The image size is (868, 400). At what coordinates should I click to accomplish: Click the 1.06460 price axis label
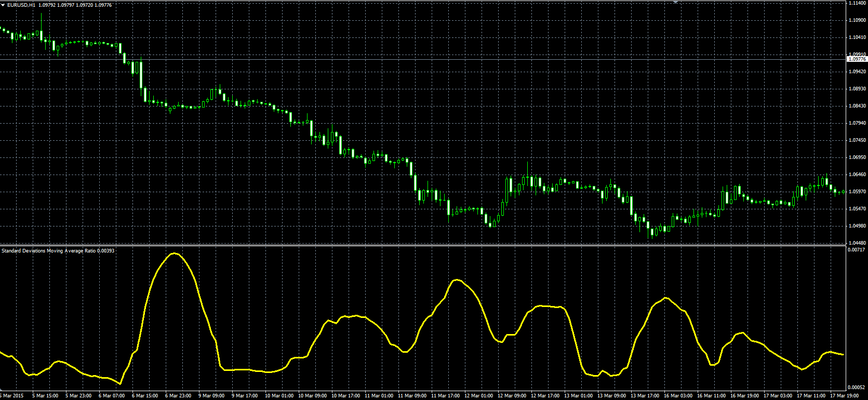coord(857,175)
